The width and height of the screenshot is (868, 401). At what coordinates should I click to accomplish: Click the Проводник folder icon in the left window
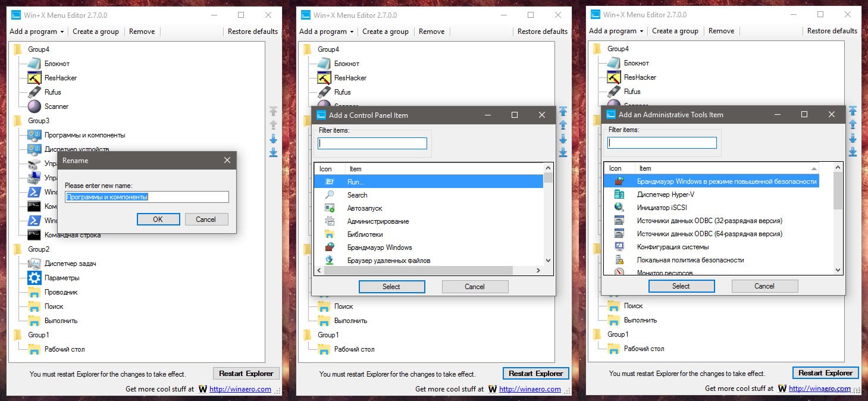coord(34,292)
